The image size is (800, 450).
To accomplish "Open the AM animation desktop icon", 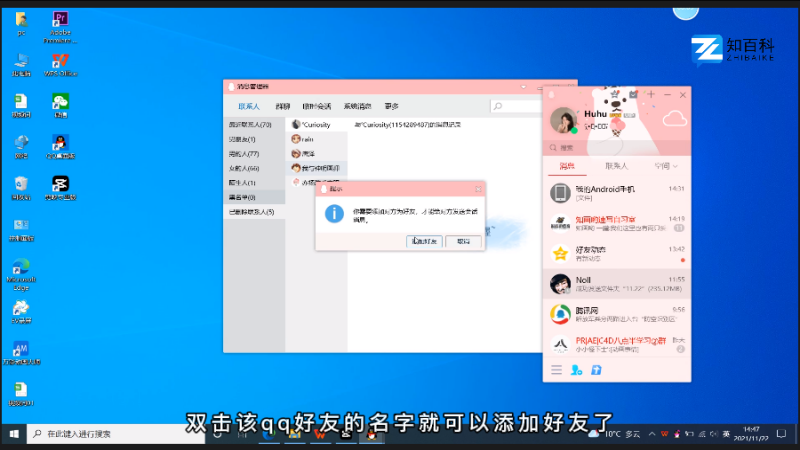I will (x=21, y=353).
